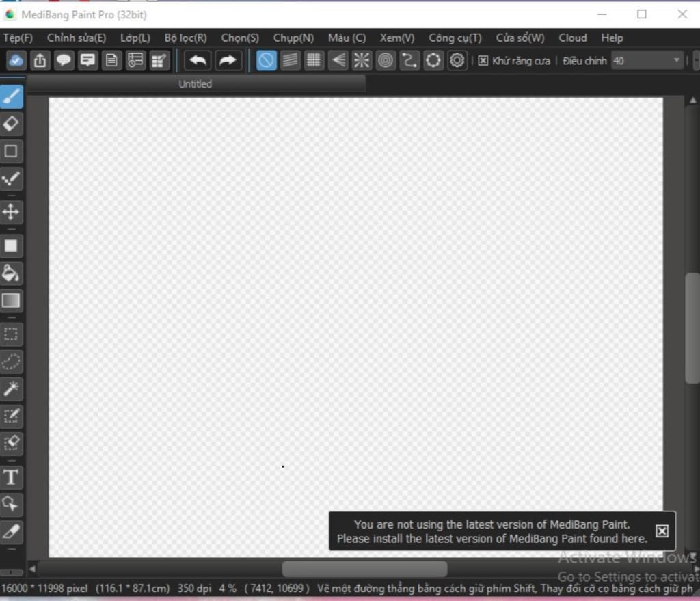Enable radial snap
This screenshot has height=601, width=700.
click(x=362, y=60)
